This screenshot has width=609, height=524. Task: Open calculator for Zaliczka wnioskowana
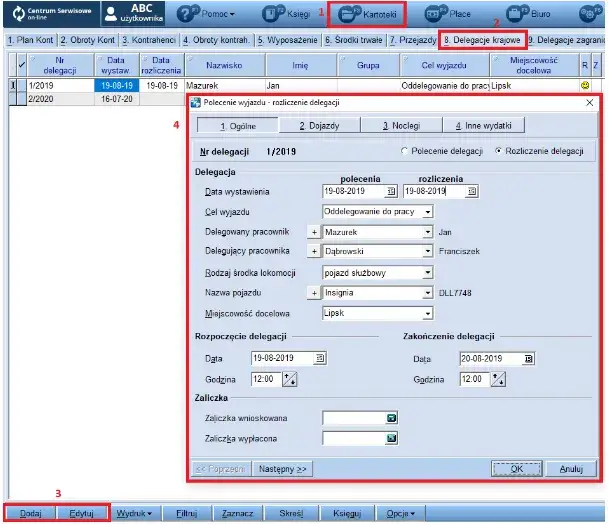(392, 418)
